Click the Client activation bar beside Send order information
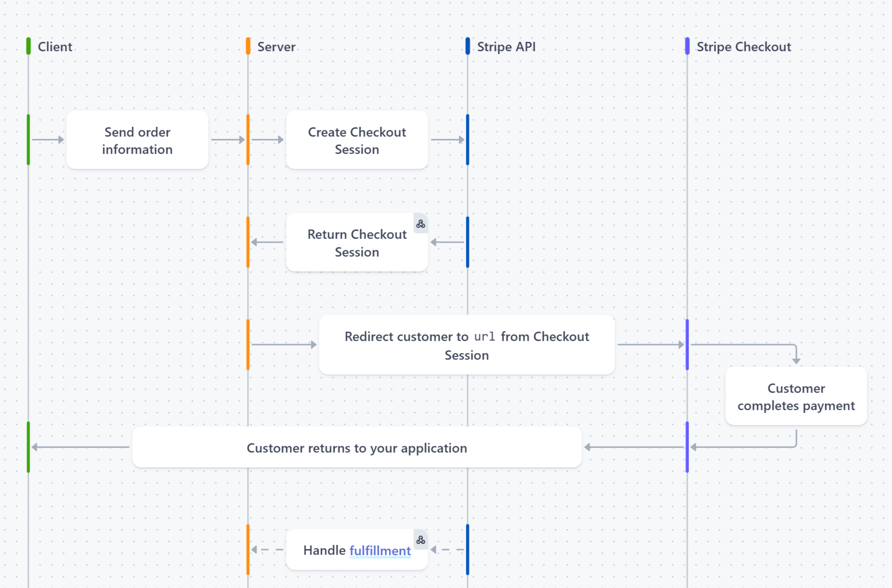Screen dimensions: 892x588 28,140
